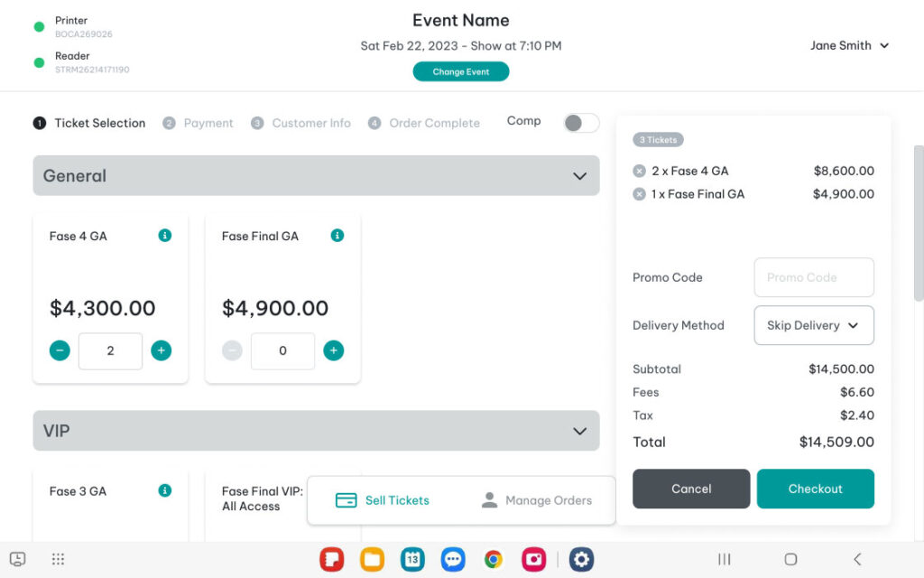
Task: Remove 2 x Fase 4 GA from order
Action: point(640,171)
